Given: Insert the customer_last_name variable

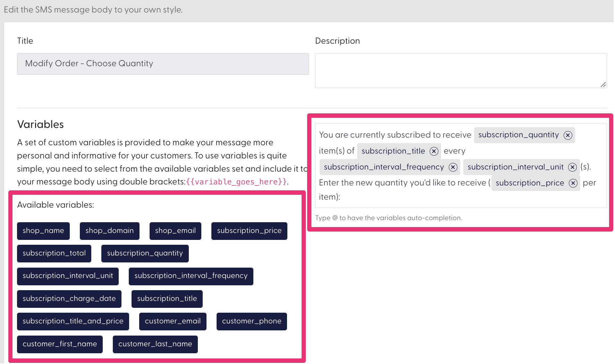Looking at the screenshot, I should click(x=155, y=344).
